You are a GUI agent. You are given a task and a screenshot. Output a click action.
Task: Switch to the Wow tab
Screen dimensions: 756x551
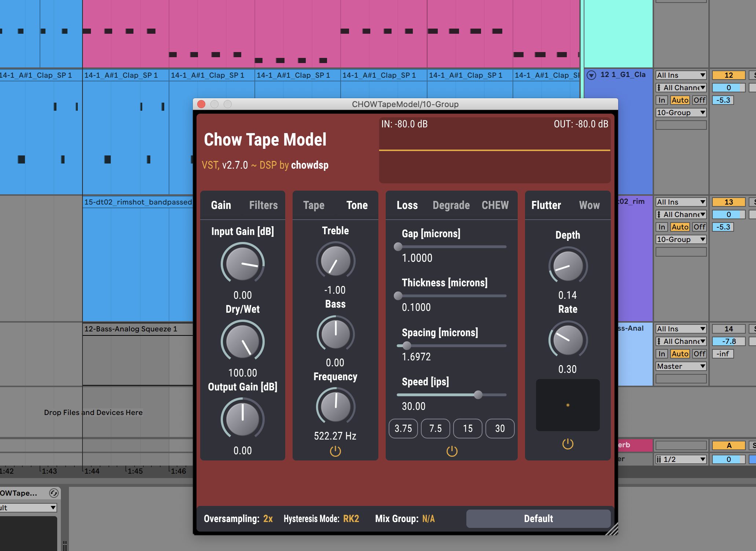pos(589,205)
